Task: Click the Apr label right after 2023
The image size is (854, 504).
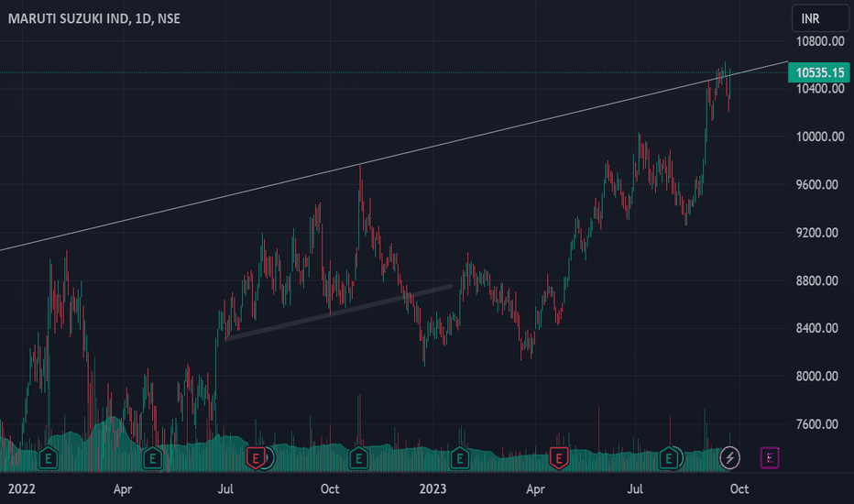Action: click(x=535, y=489)
